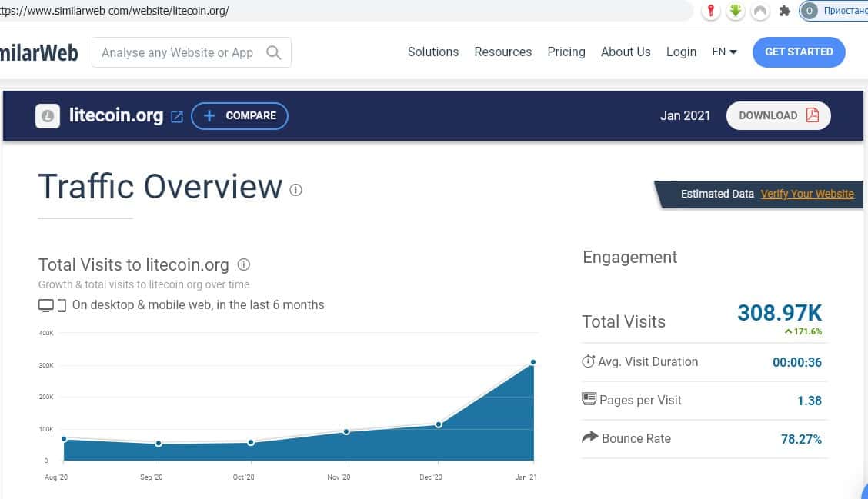Click the green download arrow extension
Screen dimensions: 868x499
[x=736, y=11]
